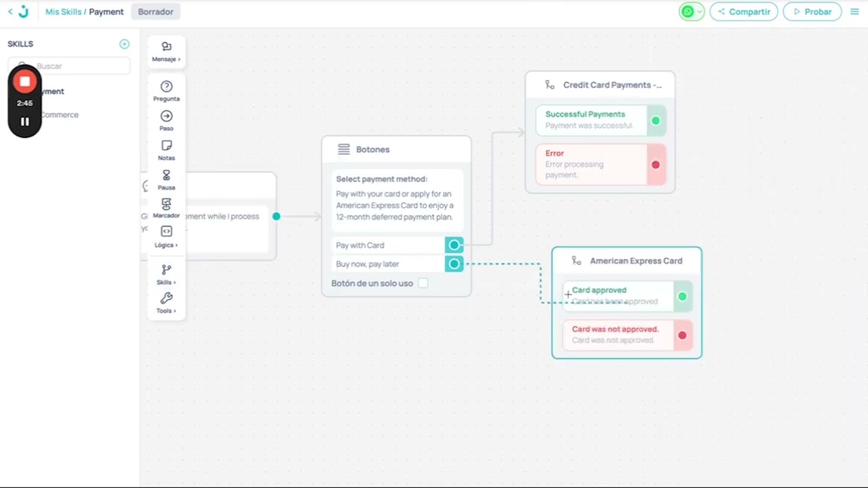Click the Probar test button
The width and height of the screenshot is (868, 488).
(x=812, y=12)
